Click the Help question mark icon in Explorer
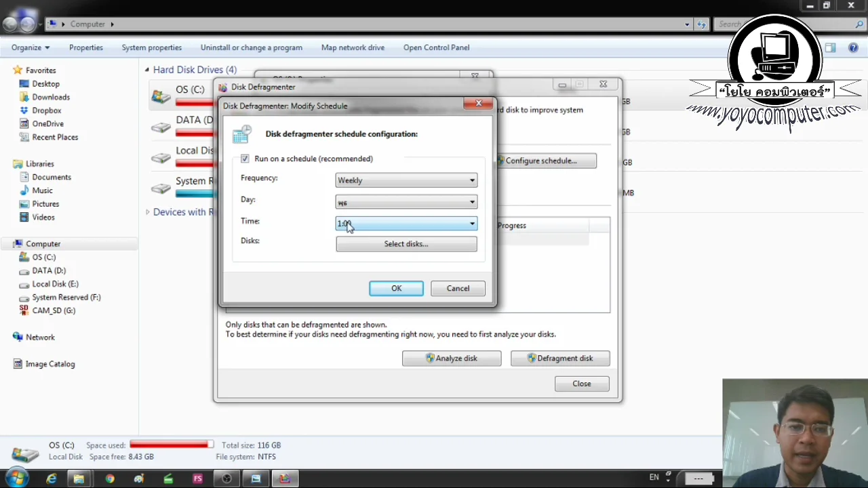This screenshot has height=488, width=868. point(853,47)
